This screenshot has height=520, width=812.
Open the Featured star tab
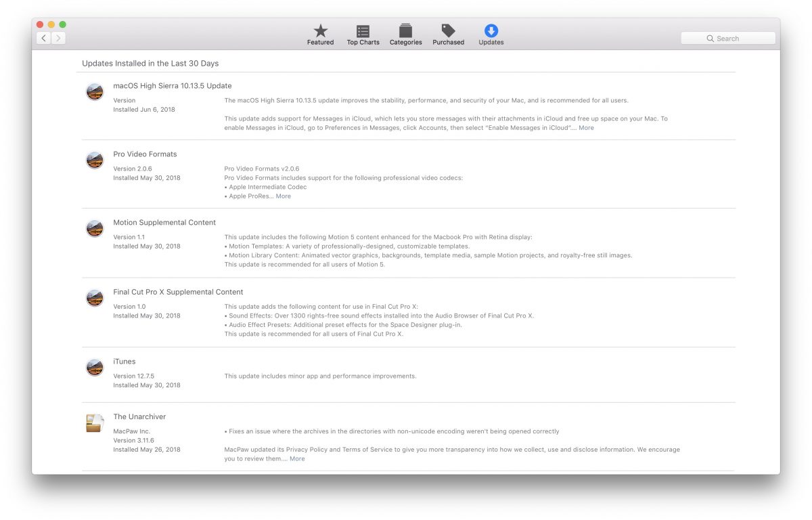[x=320, y=35]
